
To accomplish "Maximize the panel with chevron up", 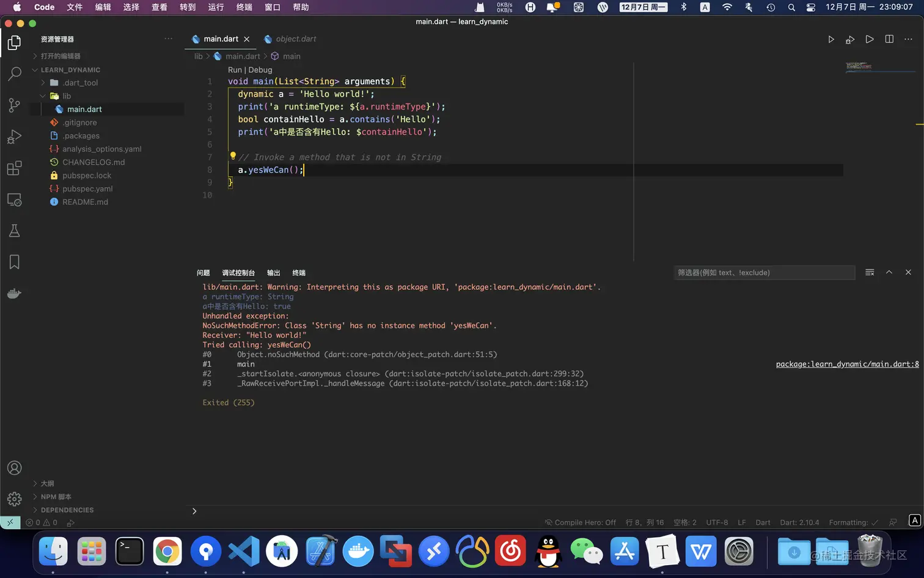I will click(889, 272).
